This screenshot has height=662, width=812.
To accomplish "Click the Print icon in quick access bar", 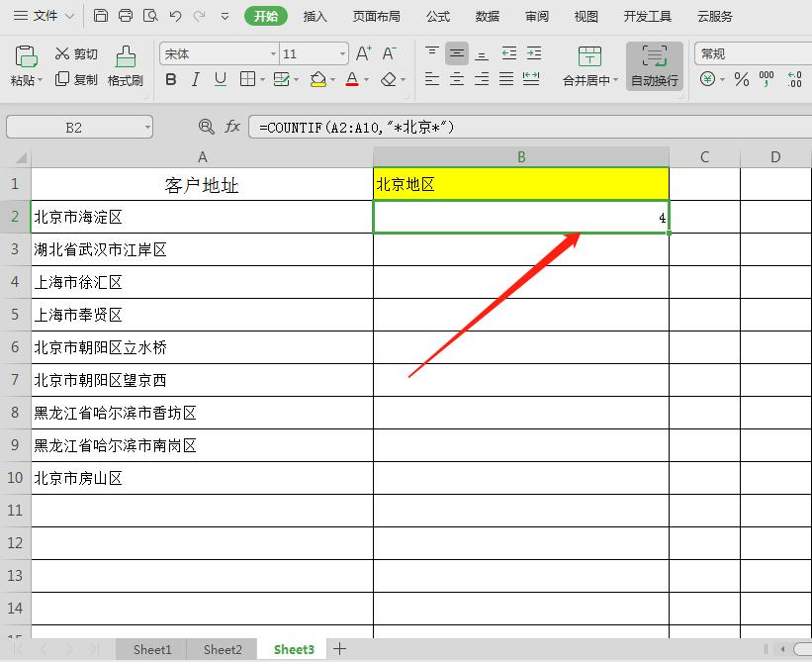I will pyautogui.click(x=126, y=16).
